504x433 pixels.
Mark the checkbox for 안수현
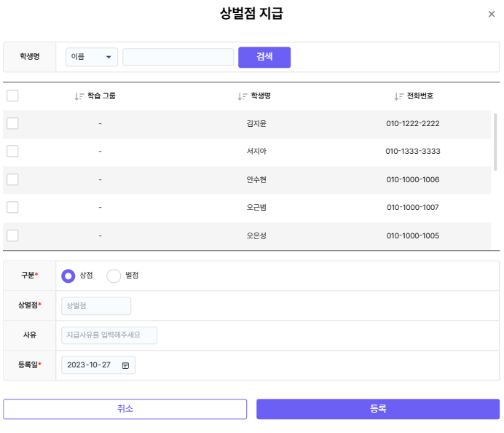point(12,179)
